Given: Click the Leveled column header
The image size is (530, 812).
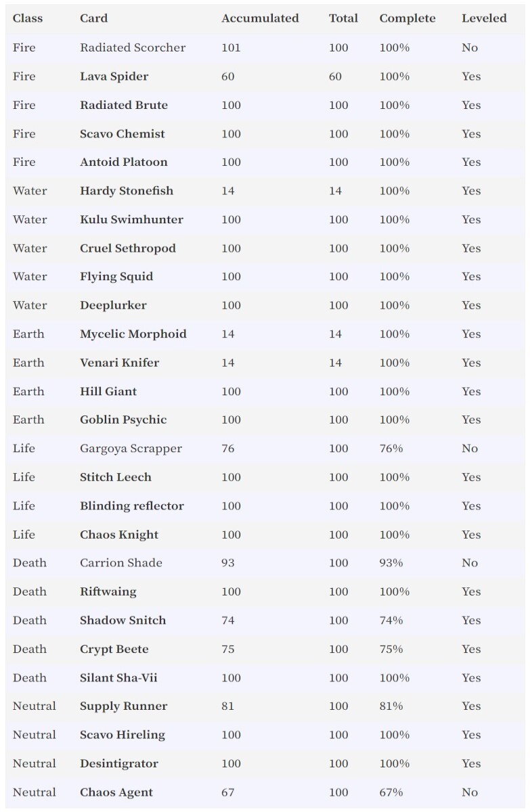Looking at the screenshot, I should pyautogui.click(x=484, y=18).
